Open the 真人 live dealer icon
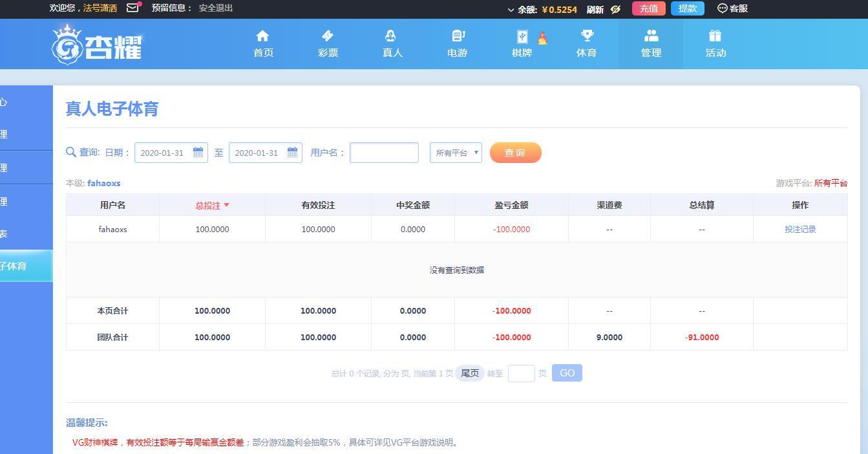Screen dimensions: 868x454 [392, 36]
